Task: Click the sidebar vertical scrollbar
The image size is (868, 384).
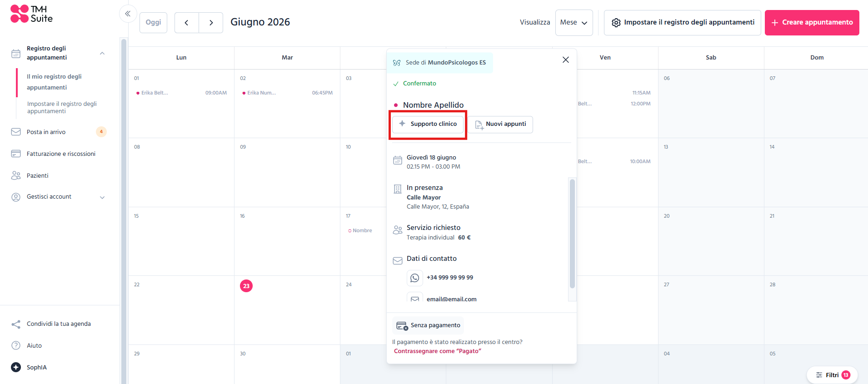Action: tap(123, 211)
